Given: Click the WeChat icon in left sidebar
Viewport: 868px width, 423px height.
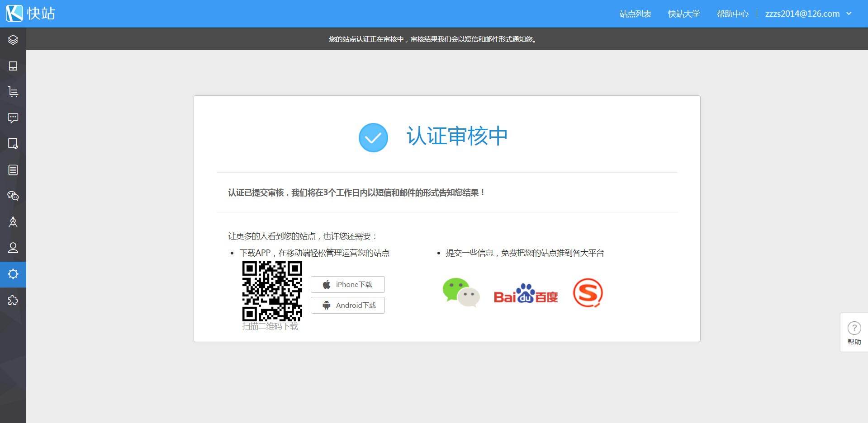Looking at the screenshot, I should coord(13,196).
